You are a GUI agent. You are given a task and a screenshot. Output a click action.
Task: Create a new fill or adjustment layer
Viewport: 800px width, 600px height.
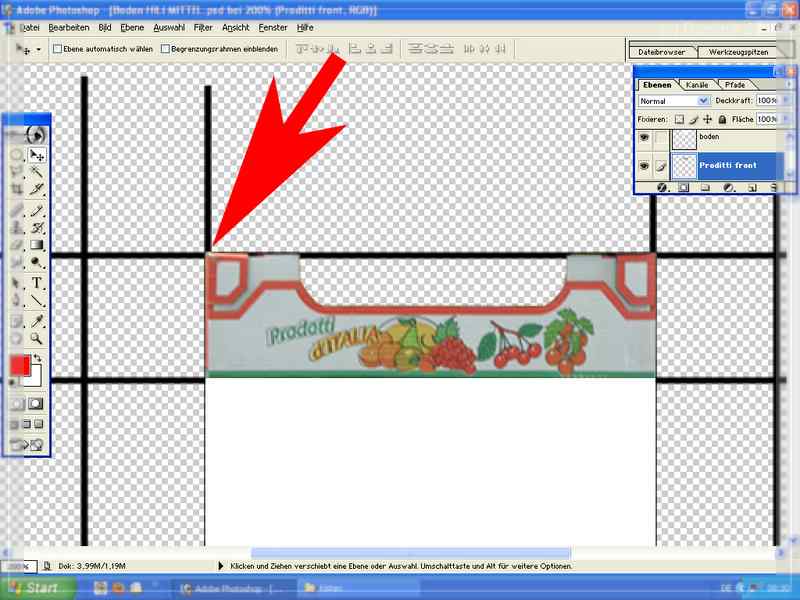[729, 188]
